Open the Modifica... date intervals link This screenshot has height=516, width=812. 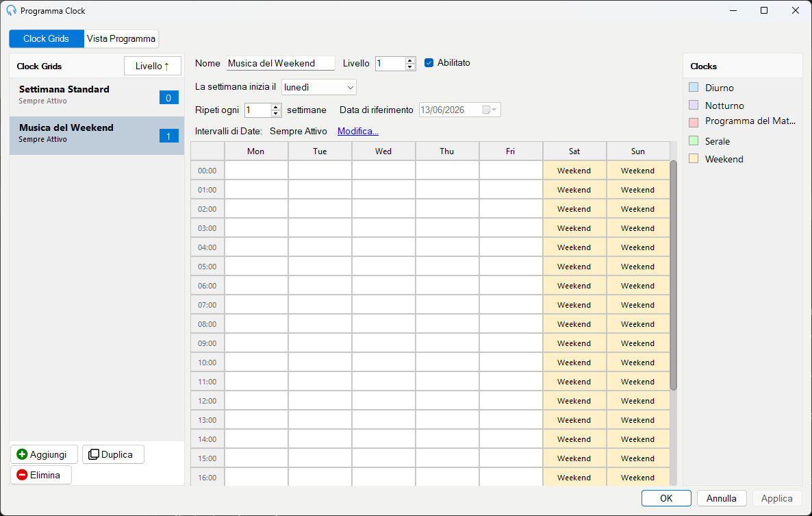[x=358, y=131]
